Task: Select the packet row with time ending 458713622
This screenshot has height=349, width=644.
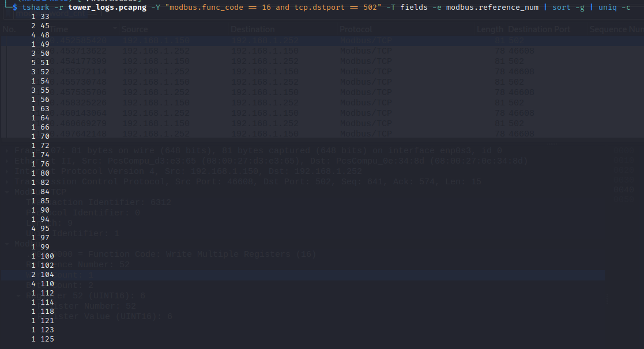Action: pyautogui.click(x=288, y=51)
